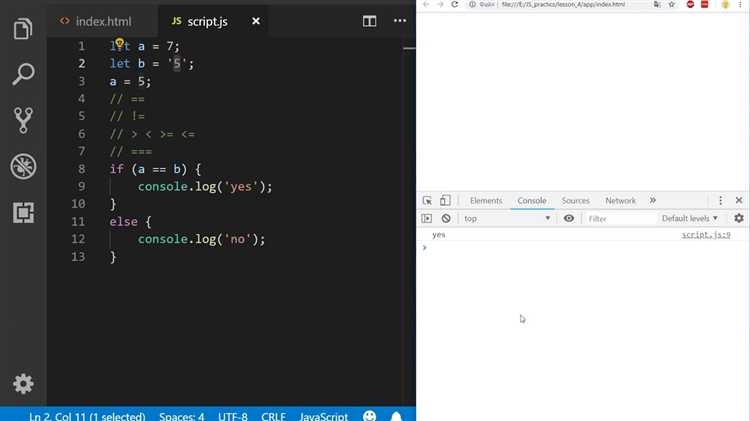Open the Search view in sidebar

coord(23,74)
